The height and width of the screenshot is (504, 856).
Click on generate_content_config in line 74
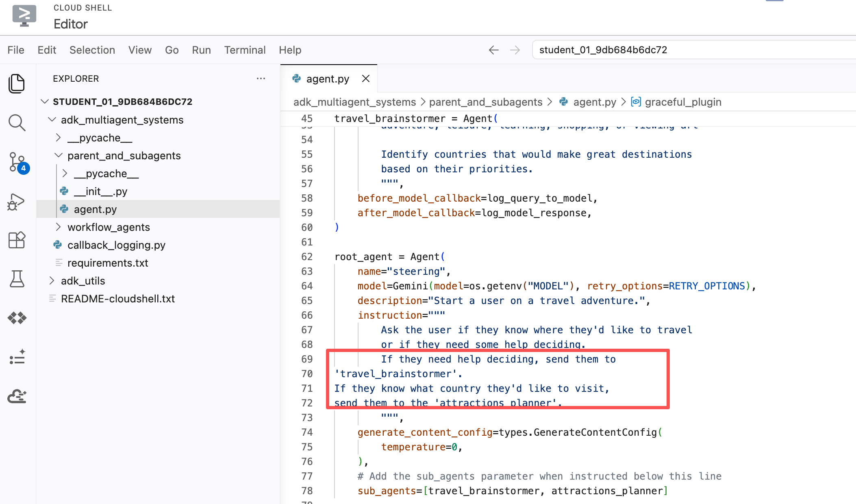pos(425,432)
